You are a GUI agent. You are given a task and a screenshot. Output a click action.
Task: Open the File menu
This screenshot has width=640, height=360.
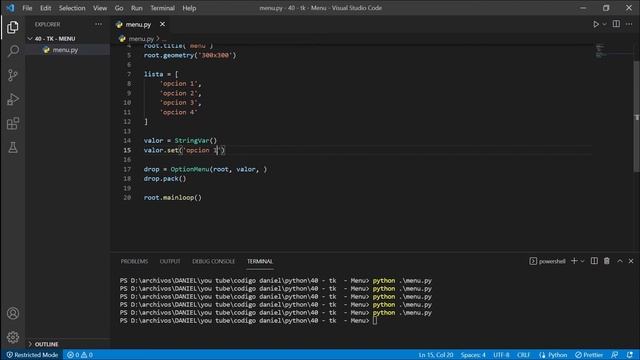click(27, 8)
